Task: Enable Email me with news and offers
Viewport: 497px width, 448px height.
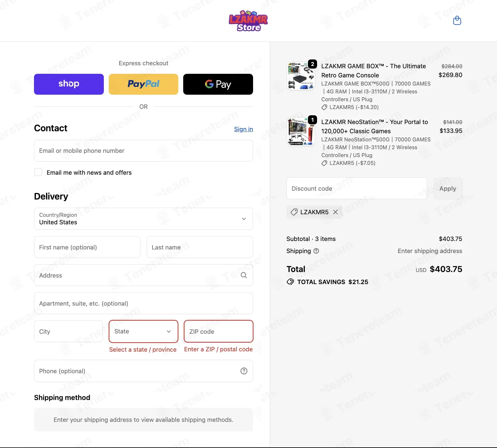Action: click(x=38, y=172)
